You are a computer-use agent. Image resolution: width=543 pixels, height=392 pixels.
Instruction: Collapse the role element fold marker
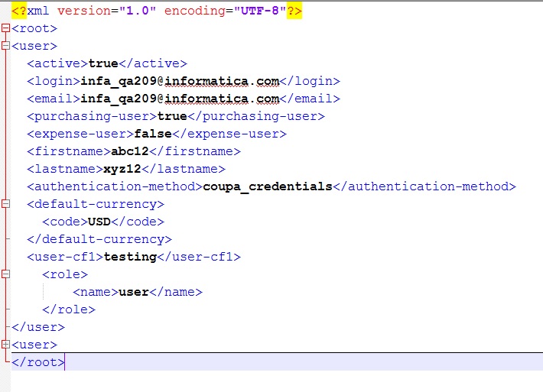[x=5, y=274]
